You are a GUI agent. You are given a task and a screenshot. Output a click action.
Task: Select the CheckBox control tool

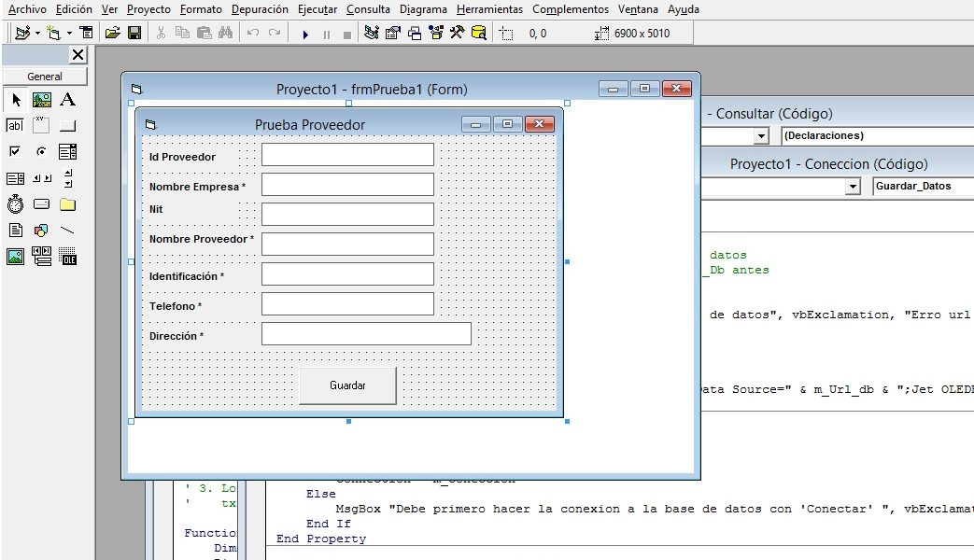[x=15, y=152]
